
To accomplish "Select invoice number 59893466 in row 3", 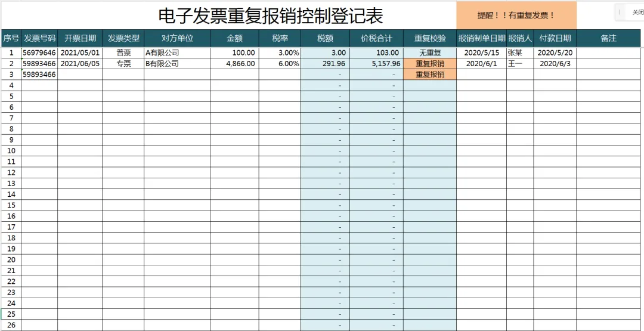I will tap(39, 75).
